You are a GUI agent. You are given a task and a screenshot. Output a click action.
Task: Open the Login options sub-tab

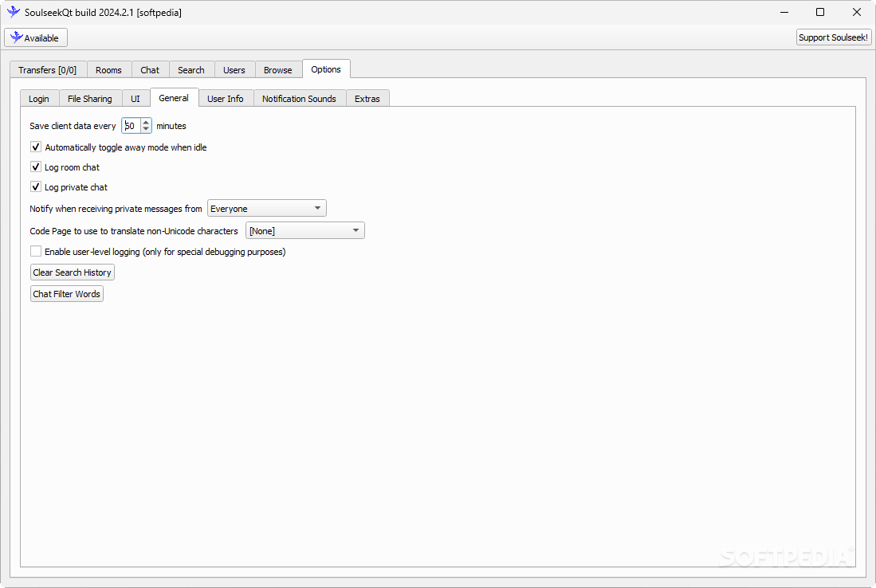click(39, 98)
